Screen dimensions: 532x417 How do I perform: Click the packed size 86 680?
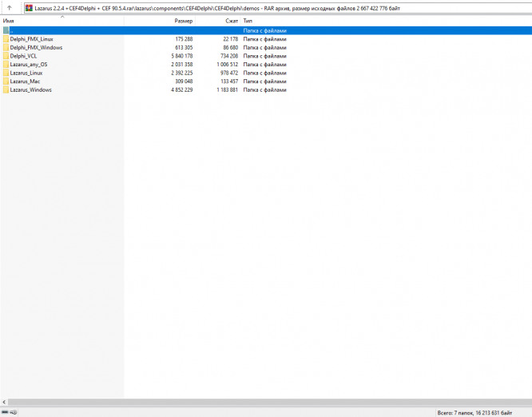tap(231, 47)
